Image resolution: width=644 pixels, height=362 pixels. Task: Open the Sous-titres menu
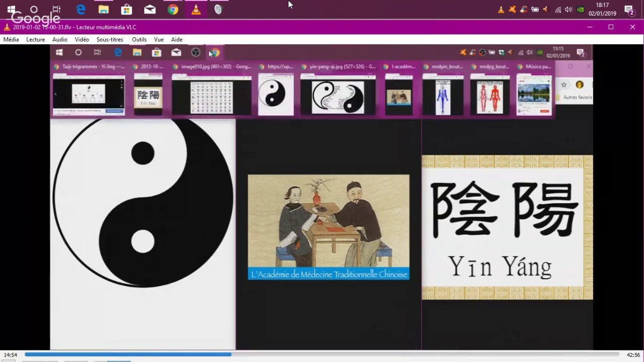pos(110,40)
